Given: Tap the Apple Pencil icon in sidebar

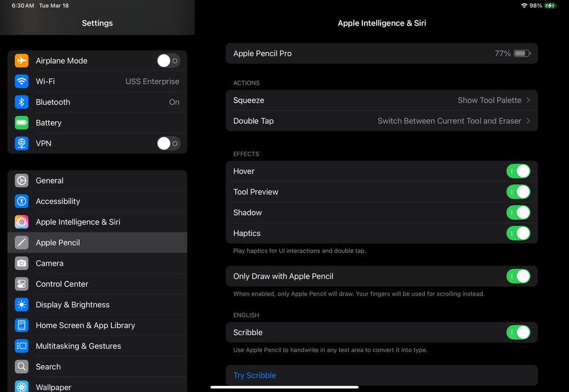Looking at the screenshot, I should [x=22, y=243].
